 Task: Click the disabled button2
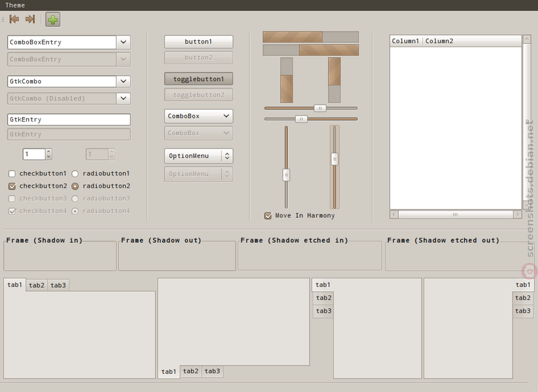(198, 58)
